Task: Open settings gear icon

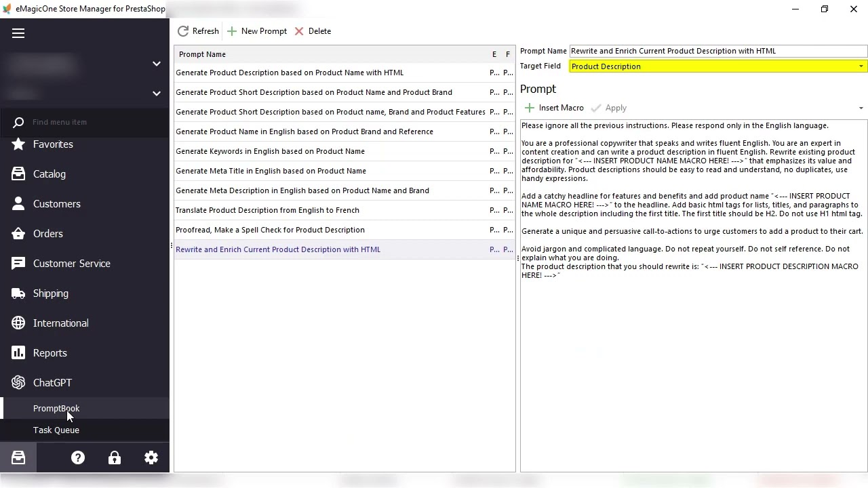Action: (151, 458)
